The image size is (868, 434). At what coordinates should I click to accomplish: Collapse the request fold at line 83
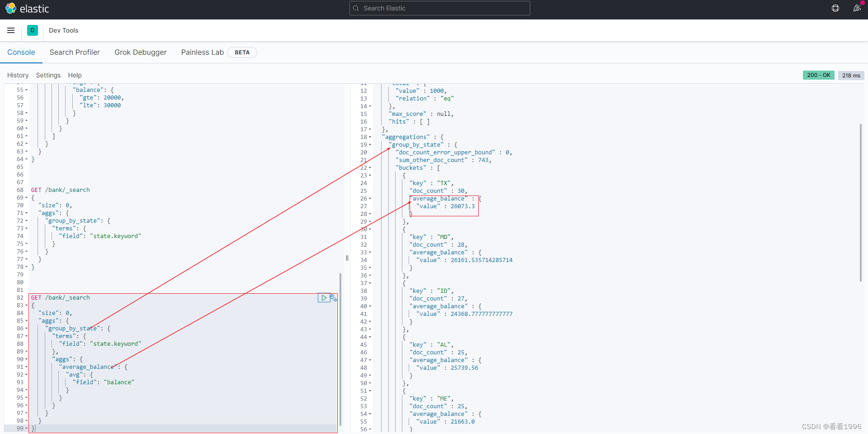(x=26, y=305)
